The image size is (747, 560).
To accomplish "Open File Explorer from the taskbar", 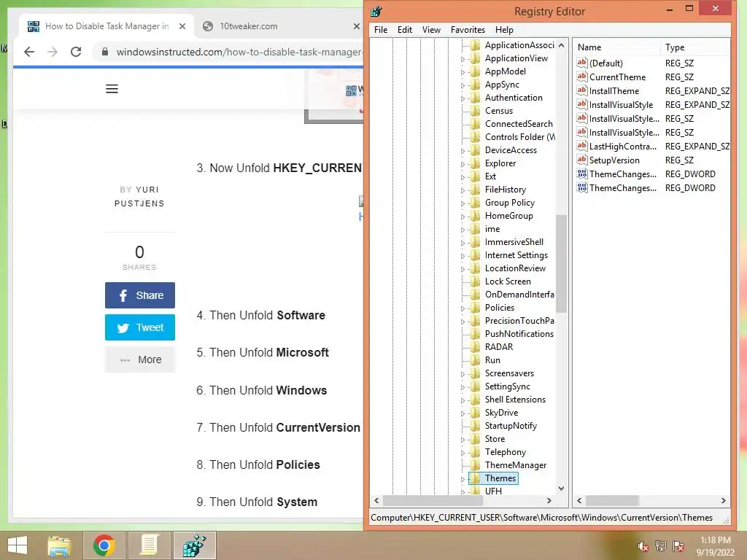I will (x=59, y=545).
